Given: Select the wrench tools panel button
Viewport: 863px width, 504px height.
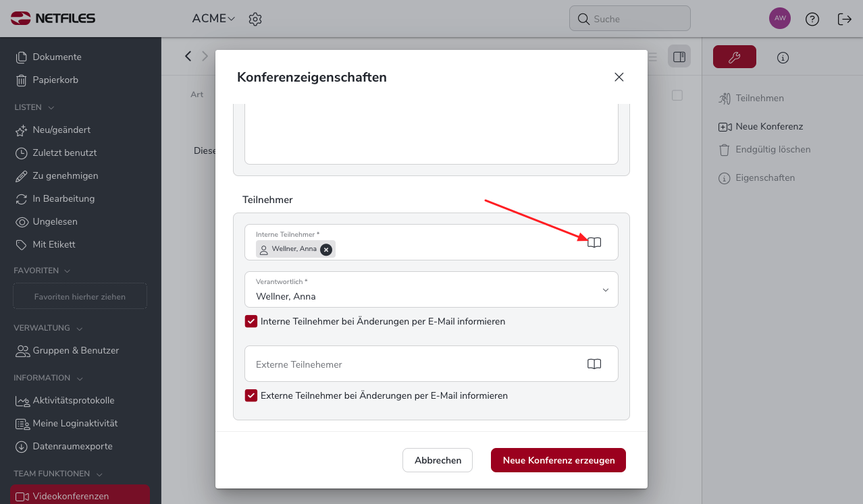Looking at the screenshot, I should [x=735, y=57].
